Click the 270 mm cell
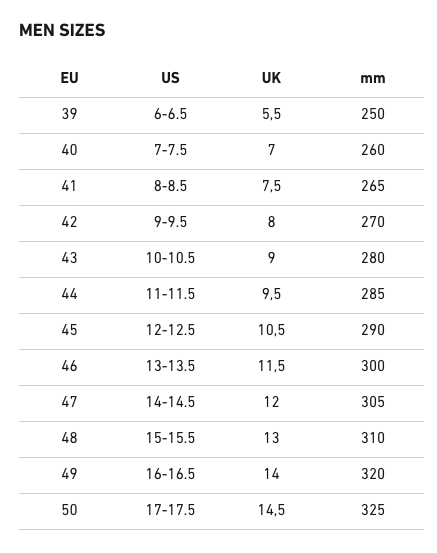This screenshot has width=437, height=553. click(373, 222)
